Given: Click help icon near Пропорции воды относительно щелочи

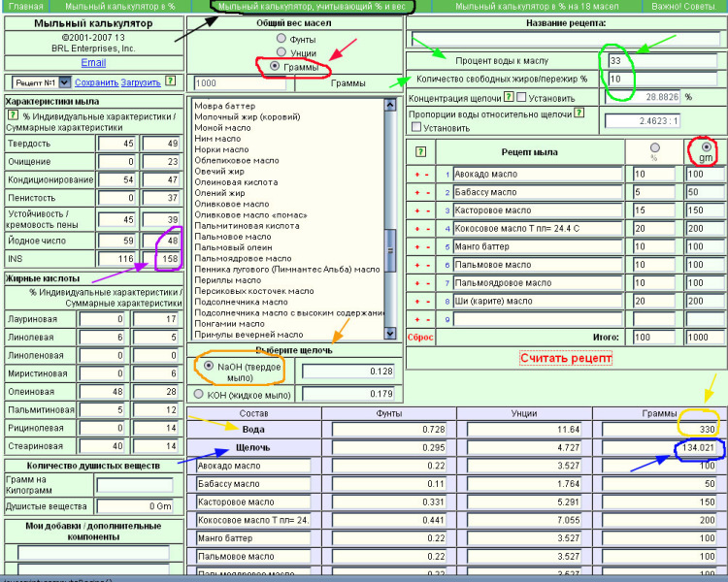Looking at the screenshot, I should click(579, 113).
